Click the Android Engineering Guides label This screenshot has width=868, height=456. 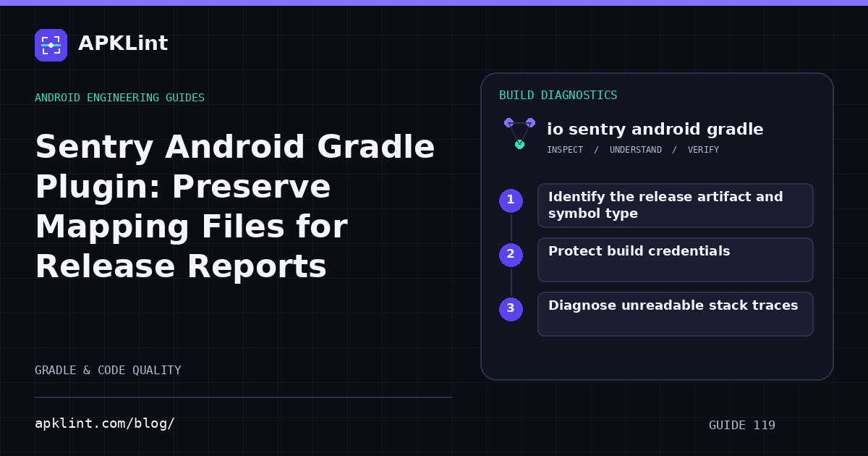tap(119, 98)
